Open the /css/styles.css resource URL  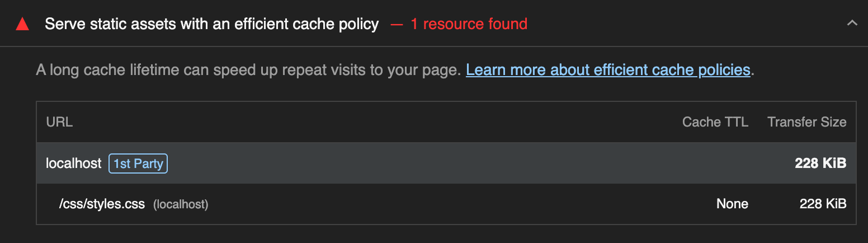pyautogui.click(x=102, y=204)
